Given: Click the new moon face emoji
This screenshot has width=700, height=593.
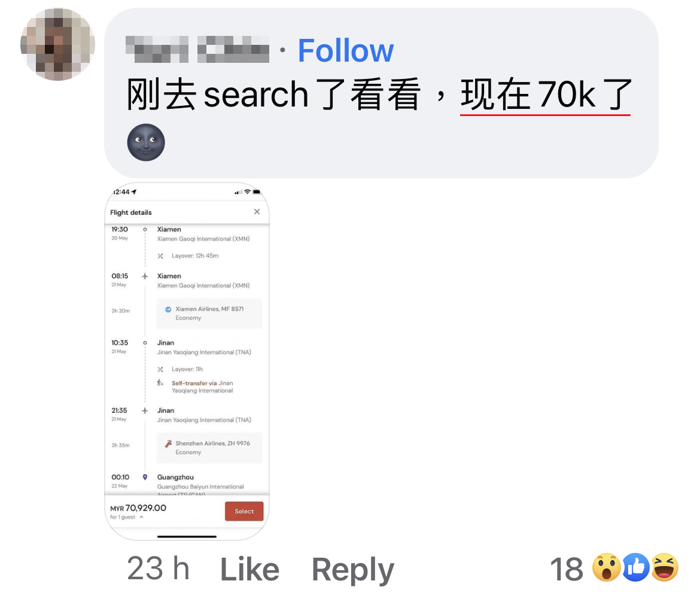Looking at the screenshot, I should 146,142.
